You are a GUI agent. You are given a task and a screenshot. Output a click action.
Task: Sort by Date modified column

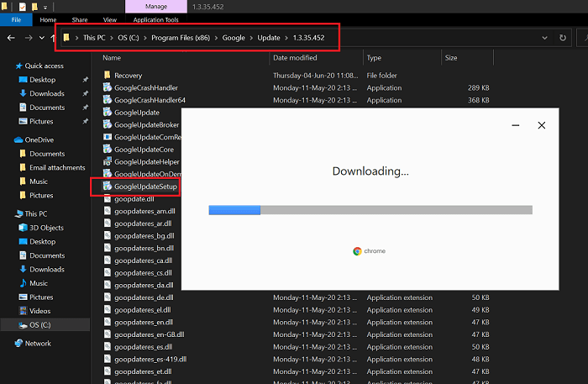tap(295, 58)
